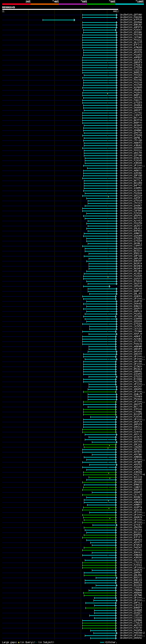Select the UniRef100_P48348-2 label
Viewport: 146px width, 644px height.
132,633
